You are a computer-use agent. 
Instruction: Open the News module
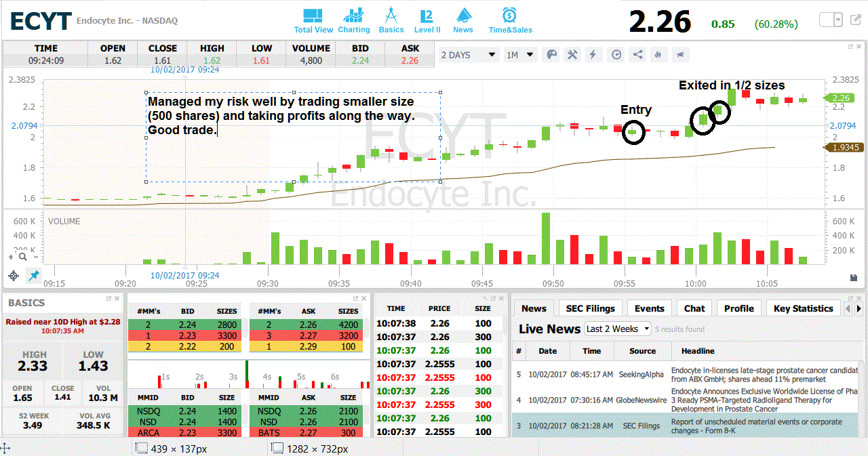[x=463, y=20]
